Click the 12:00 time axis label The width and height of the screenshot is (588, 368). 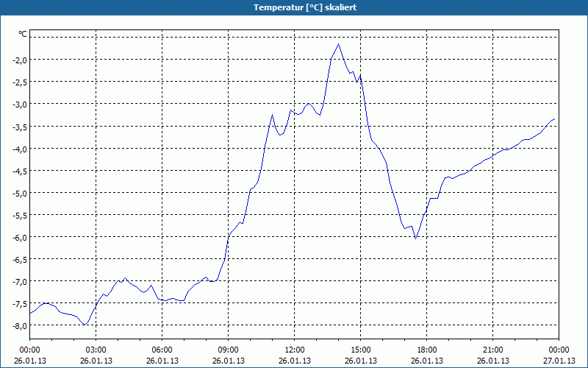(295, 350)
